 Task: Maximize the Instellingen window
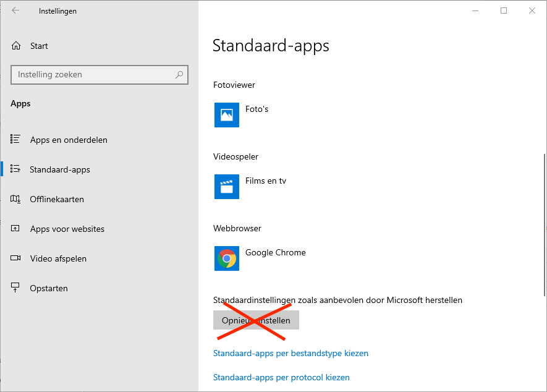click(x=504, y=11)
